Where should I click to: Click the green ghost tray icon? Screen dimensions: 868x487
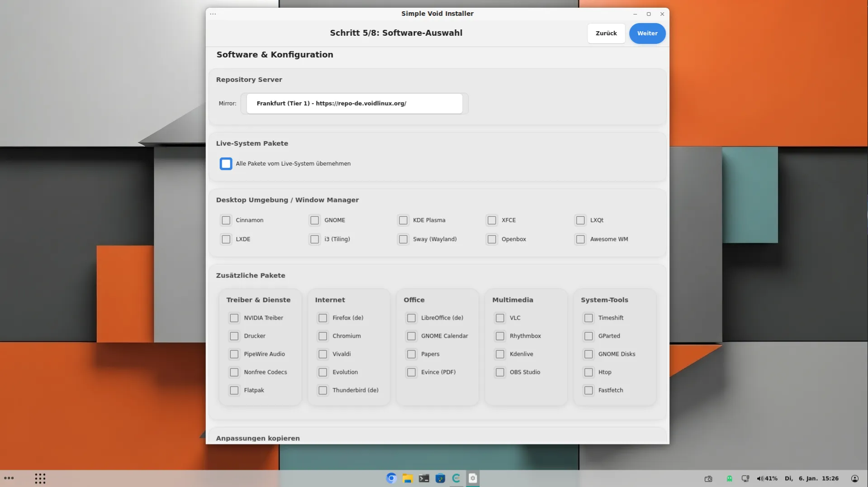click(x=729, y=478)
